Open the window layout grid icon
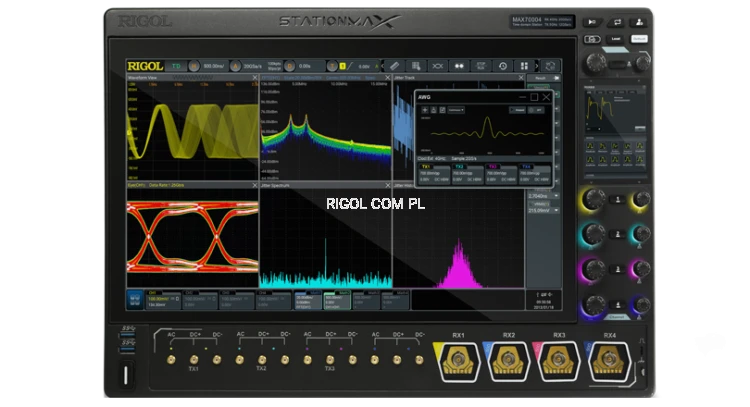750x407 pixels. click(x=524, y=66)
